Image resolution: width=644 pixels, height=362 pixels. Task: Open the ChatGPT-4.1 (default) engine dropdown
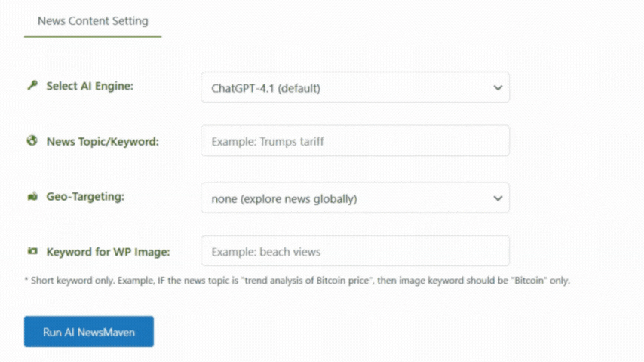[x=355, y=87]
